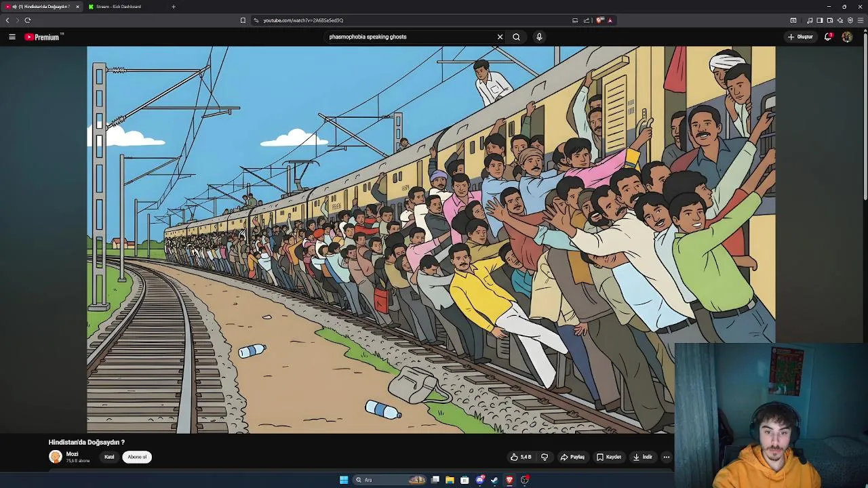Open the YouTube hamburger guide menu
The height and width of the screenshot is (488, 868).
click(x=12, y=37)
